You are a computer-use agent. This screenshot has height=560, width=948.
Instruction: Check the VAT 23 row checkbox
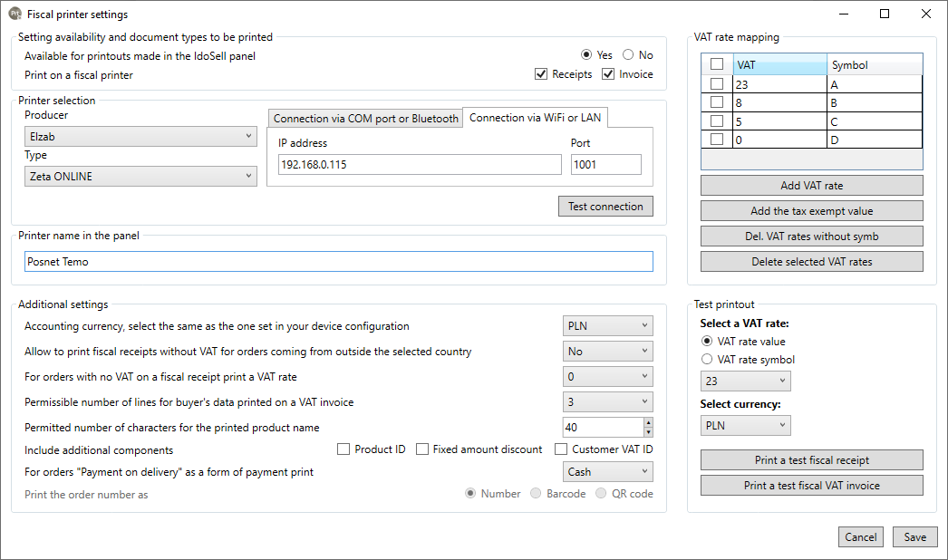coord(717,84)
